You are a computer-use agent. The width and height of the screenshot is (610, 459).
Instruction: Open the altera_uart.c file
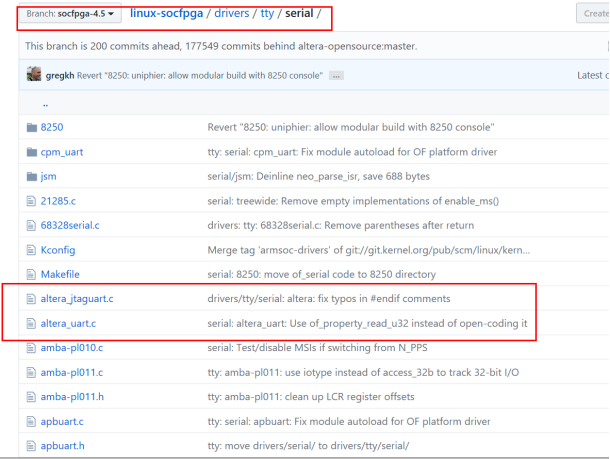click(68, 324)
